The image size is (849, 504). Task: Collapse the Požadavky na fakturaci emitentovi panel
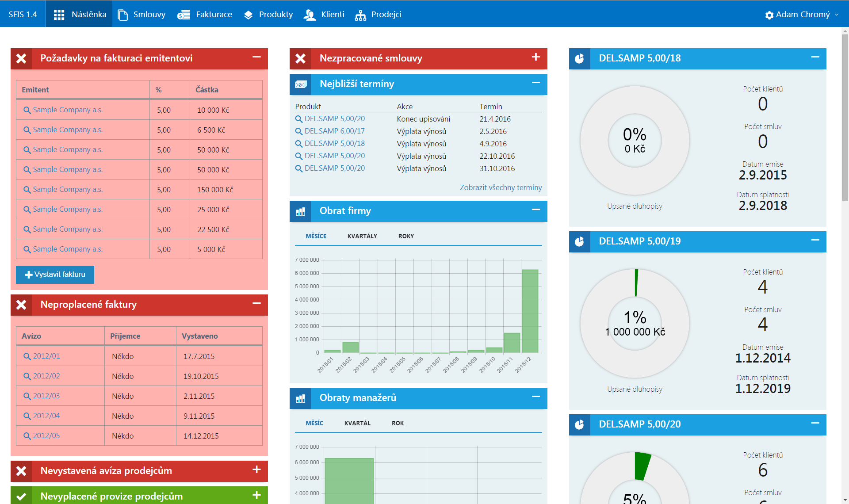pyautogui.click(x=256, y=57)
